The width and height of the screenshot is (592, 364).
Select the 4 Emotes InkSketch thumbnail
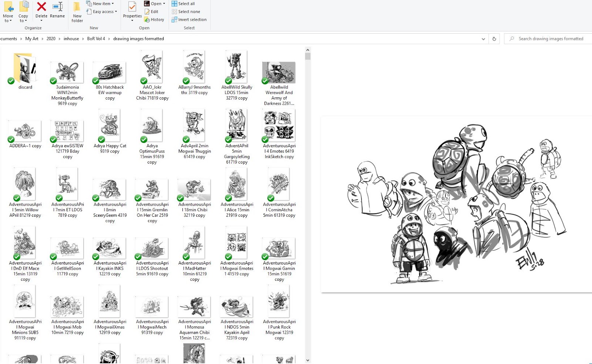coord(279,126)
